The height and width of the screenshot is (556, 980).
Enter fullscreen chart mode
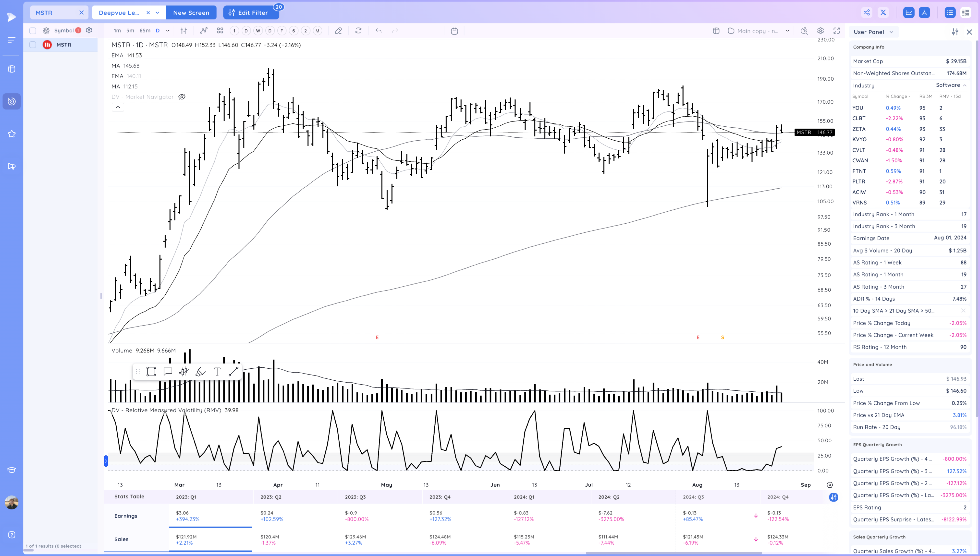click(x=836, y=31)
